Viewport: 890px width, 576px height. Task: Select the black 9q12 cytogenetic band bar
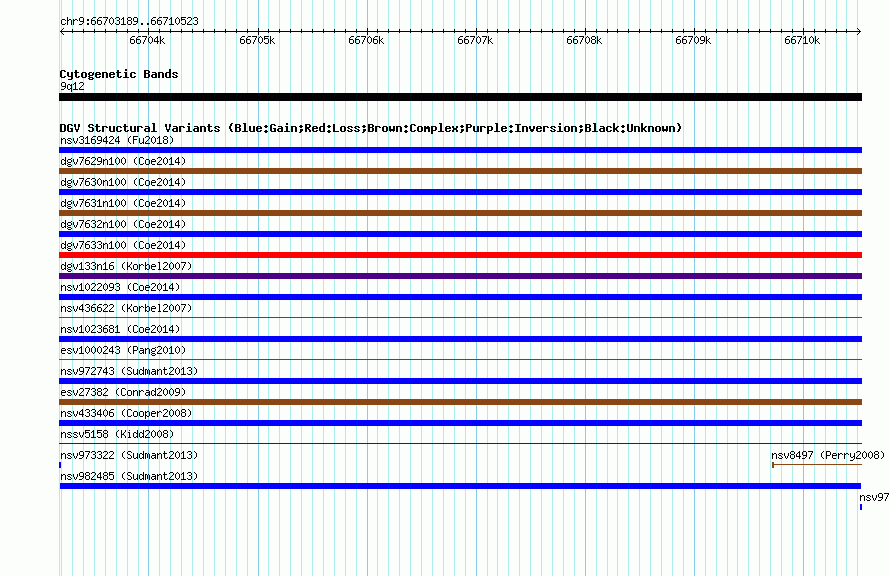460,97
